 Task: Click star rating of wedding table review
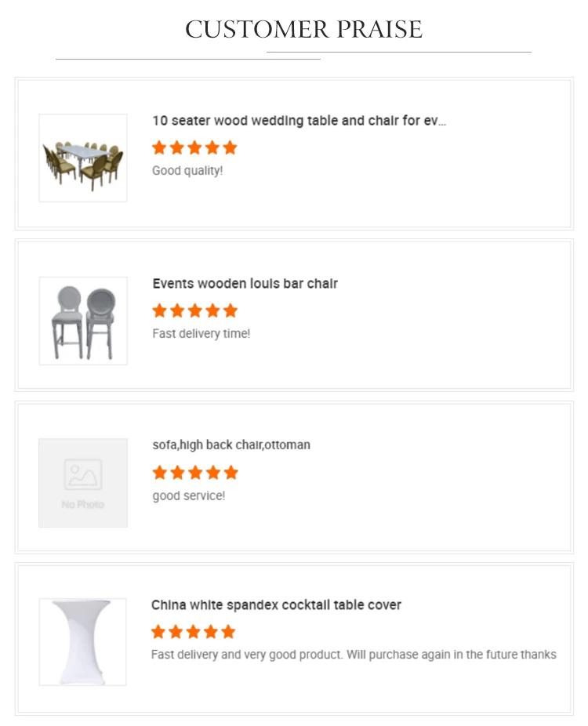[x=194, y=147]
